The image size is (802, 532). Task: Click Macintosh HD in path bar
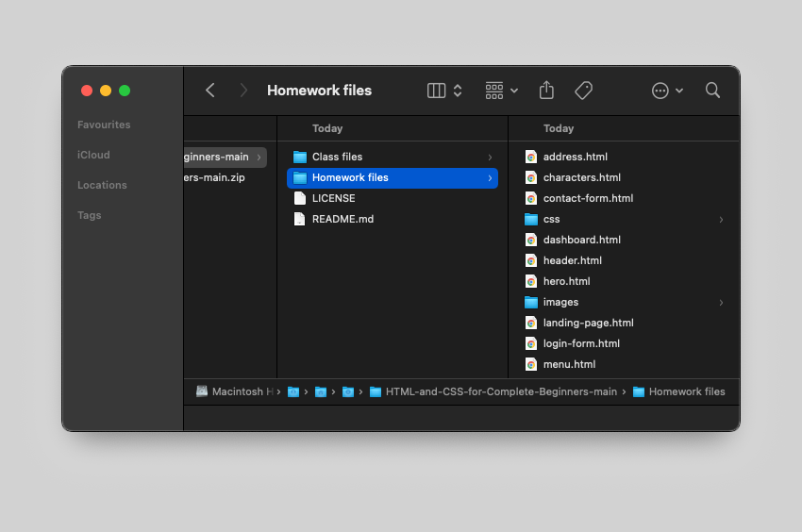[235, 391]
